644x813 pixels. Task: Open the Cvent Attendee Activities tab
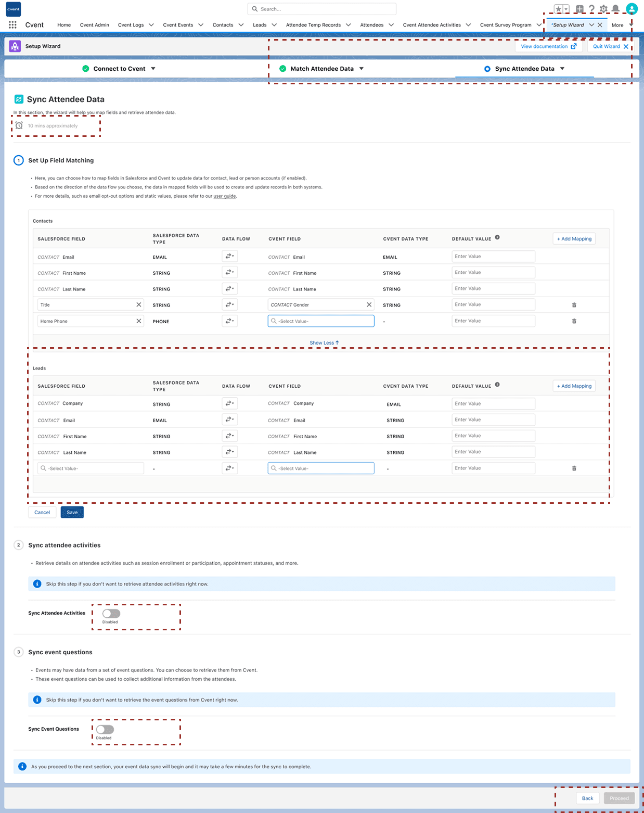coord(432,25)
